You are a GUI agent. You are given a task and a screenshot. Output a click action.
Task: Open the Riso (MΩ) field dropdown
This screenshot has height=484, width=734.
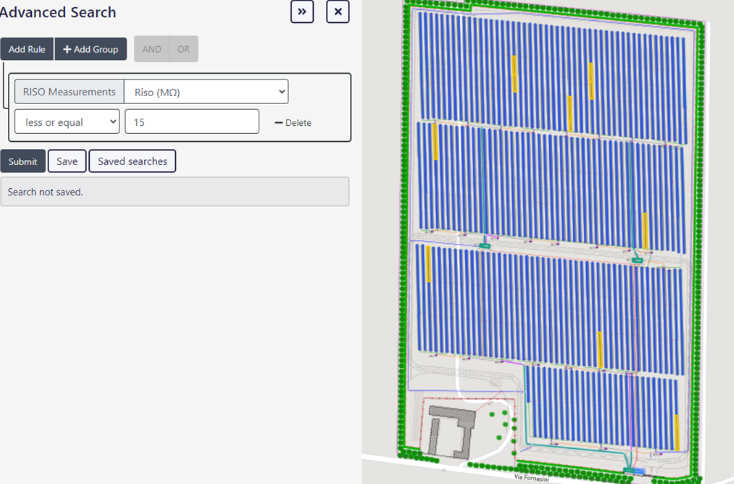(206, 92)
